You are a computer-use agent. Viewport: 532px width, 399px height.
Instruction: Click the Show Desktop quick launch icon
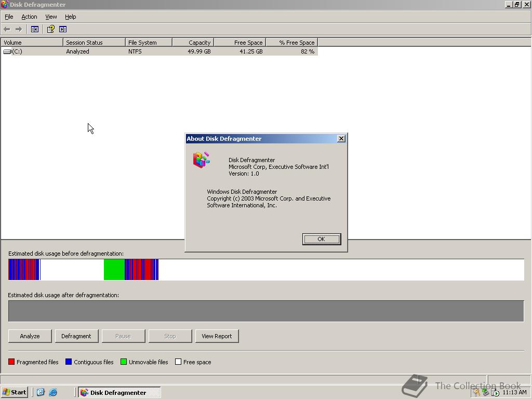pyautogui.click(x=41, y=392)
